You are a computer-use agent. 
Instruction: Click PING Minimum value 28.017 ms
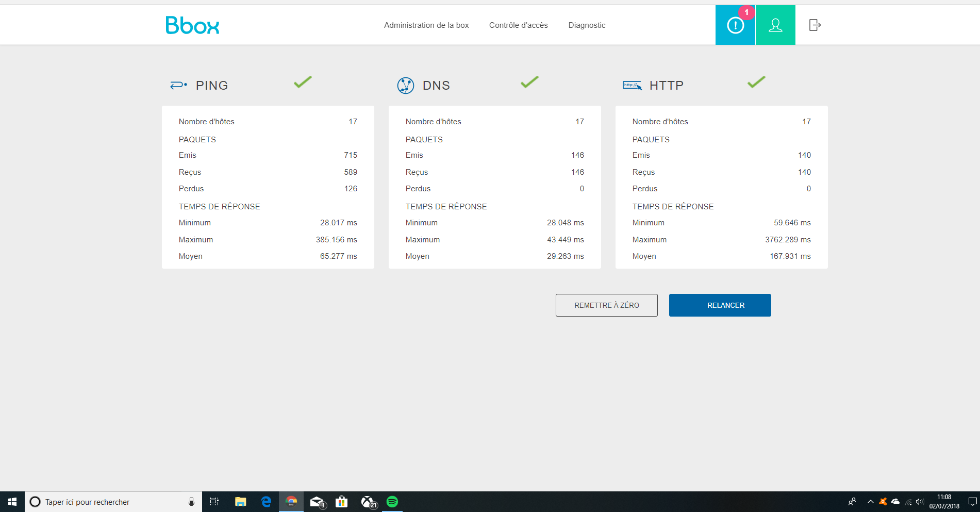(x=339, y=223)
